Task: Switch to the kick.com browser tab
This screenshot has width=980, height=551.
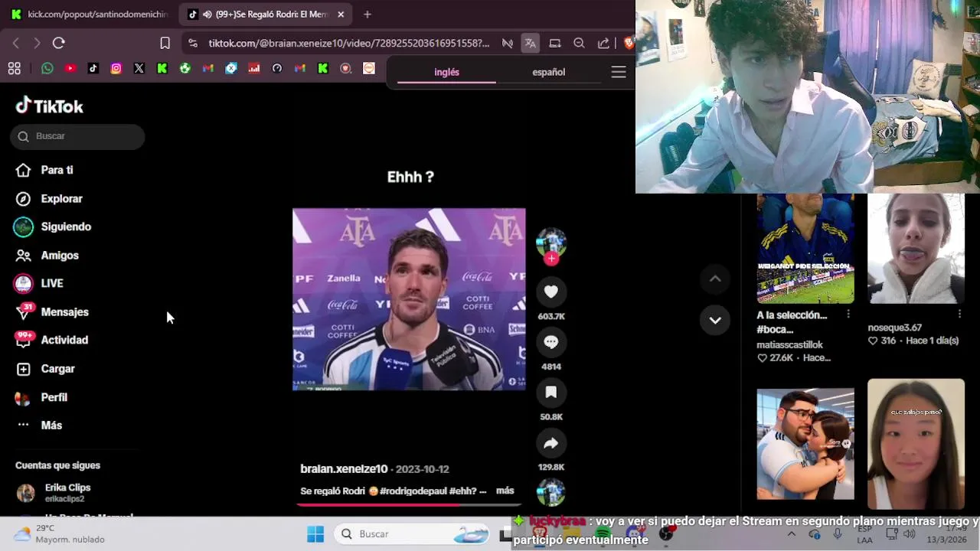Action: point(90,14)
